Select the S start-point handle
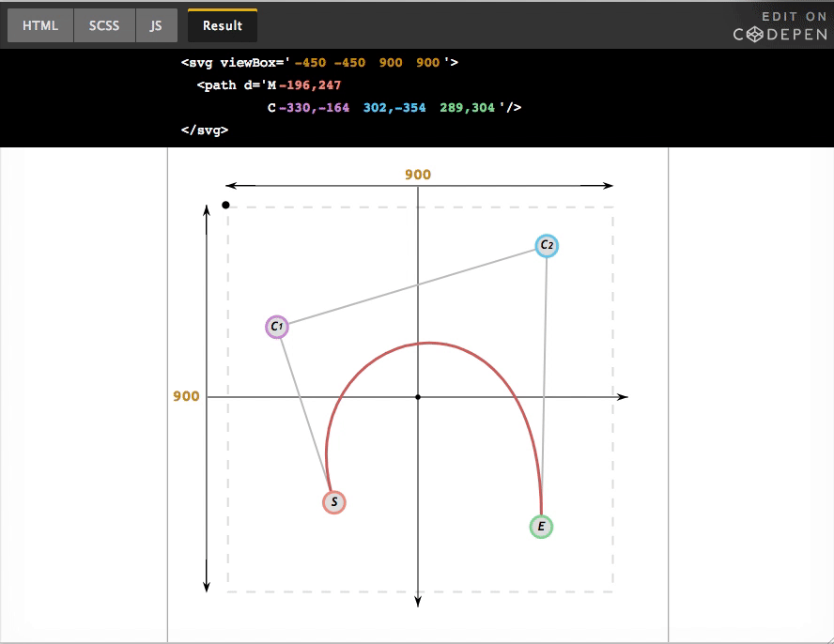Screen dimensions: 834x644 click(x=335, y=501)
